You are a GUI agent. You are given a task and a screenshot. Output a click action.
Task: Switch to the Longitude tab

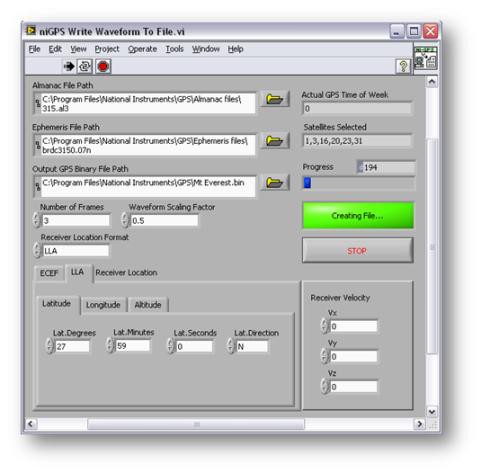click(103, 305)
